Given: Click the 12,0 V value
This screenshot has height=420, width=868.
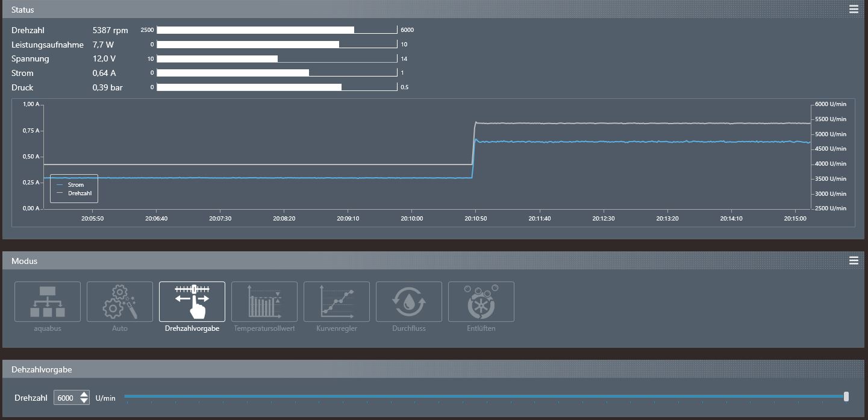Looking at the screenshot, I should pyautogui.click(x=104, y=59).
